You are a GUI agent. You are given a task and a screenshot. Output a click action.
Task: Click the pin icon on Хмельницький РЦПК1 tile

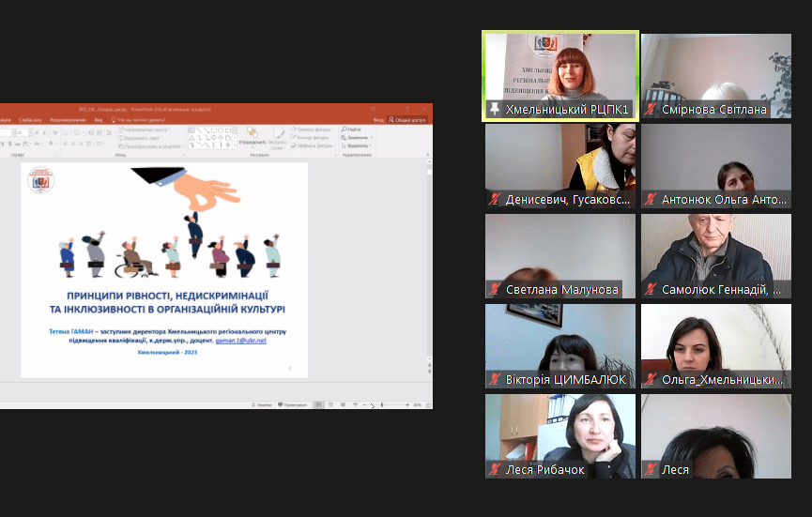click(494, 110)
